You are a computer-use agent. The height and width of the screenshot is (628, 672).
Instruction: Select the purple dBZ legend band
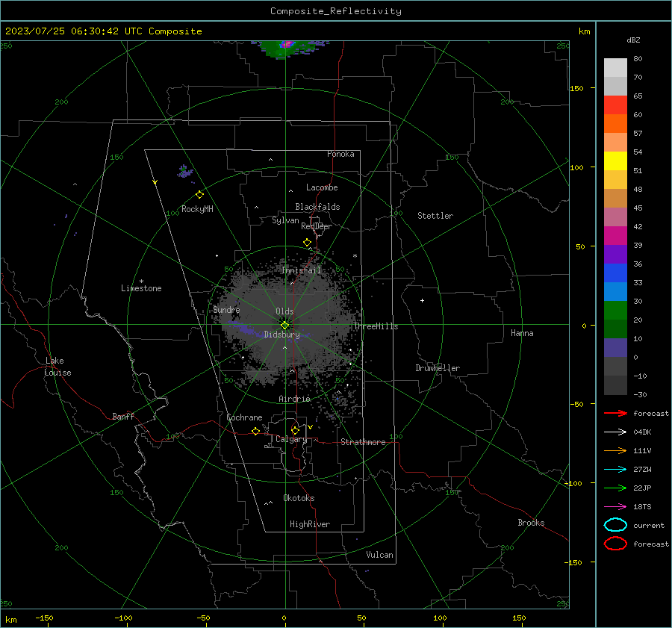click(x=615, y=254)
